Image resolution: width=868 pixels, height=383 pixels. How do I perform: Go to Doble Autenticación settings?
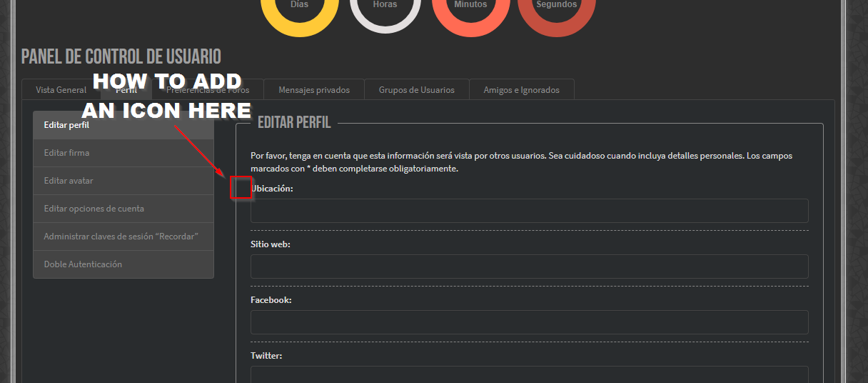click(x=123, y=264)
